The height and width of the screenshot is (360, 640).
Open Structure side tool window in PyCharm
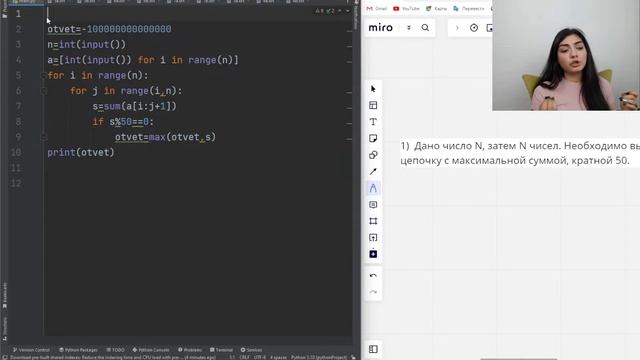tap(4, 329)
